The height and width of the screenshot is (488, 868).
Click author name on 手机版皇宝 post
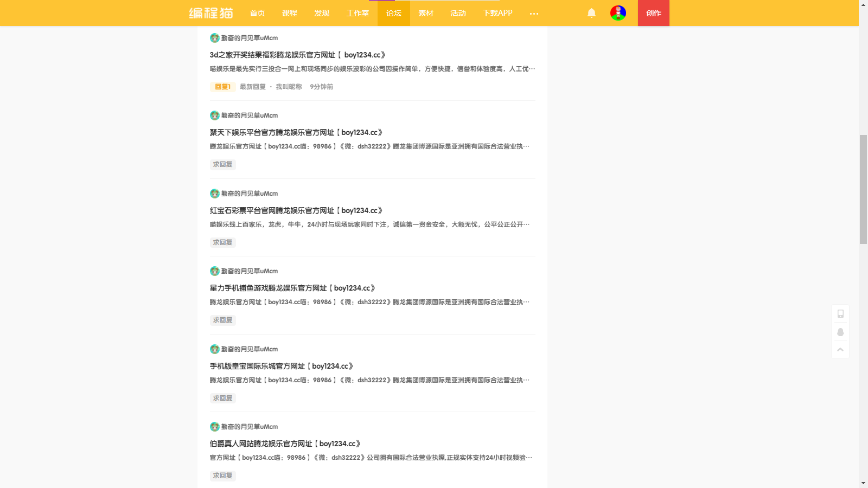coord(250,349)
